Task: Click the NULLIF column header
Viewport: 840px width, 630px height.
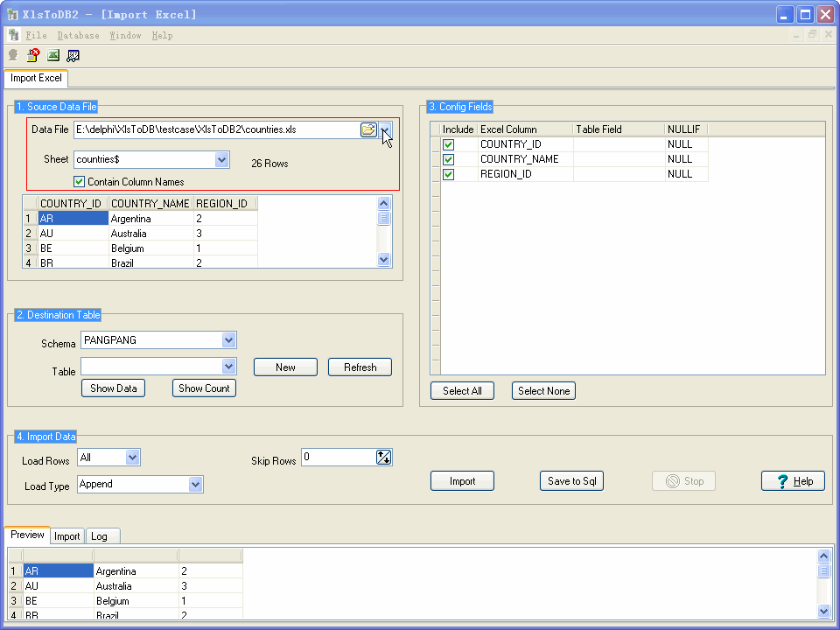Action: [686, 129]
